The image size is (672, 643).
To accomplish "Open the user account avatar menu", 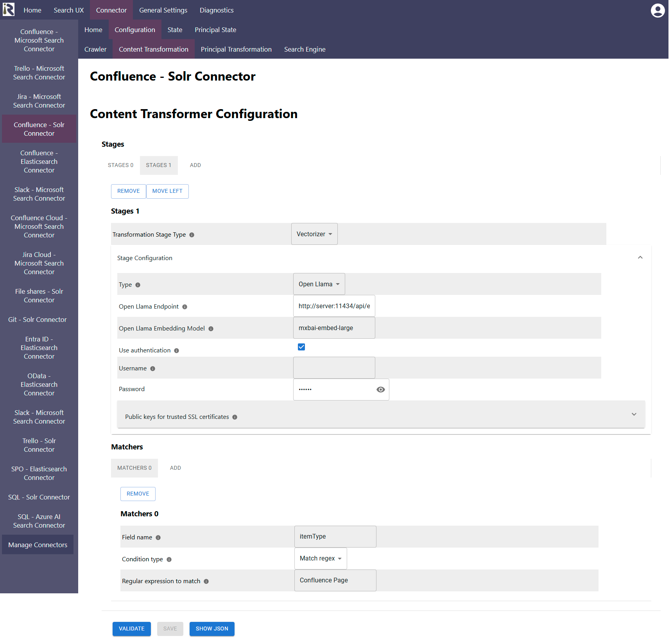I will click(658, 11).
